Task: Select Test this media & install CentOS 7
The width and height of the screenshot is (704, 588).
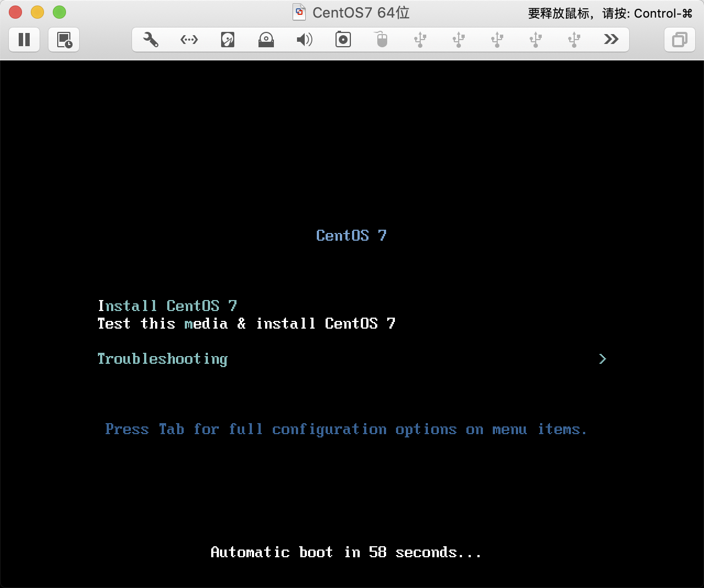Action: pyautogui.click(x=246, y=324)
